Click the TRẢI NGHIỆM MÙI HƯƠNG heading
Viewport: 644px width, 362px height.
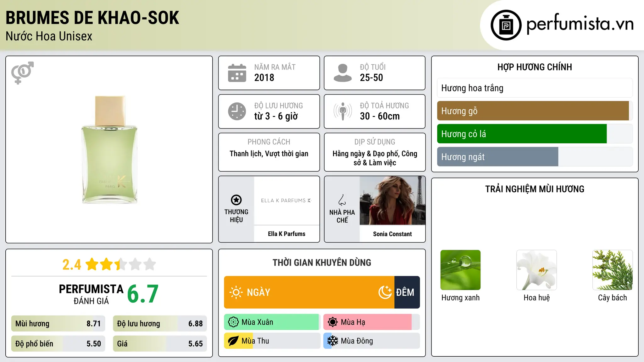(x=535, y=189)
